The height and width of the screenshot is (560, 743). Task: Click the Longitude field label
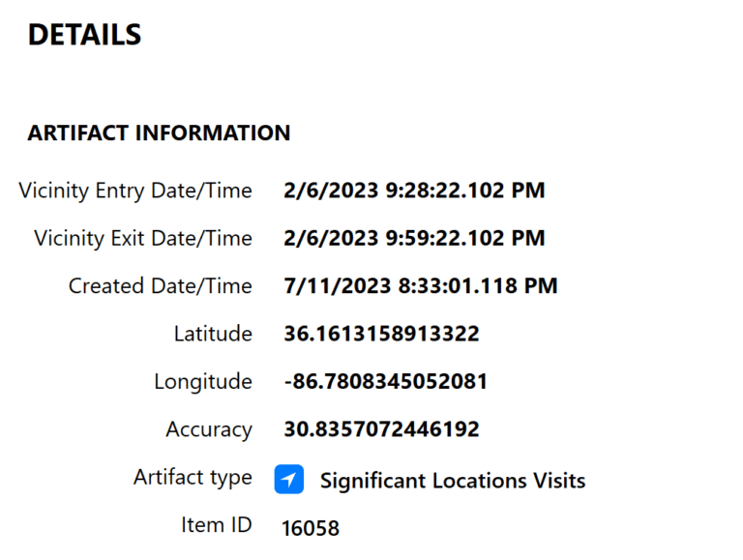point(203,382)
